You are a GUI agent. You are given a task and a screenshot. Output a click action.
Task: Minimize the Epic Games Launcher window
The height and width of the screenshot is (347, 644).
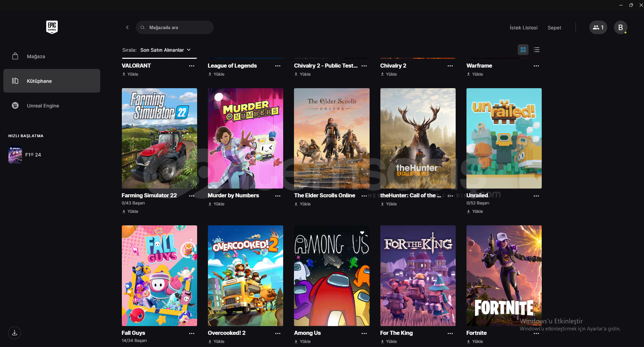coord(621,5)
